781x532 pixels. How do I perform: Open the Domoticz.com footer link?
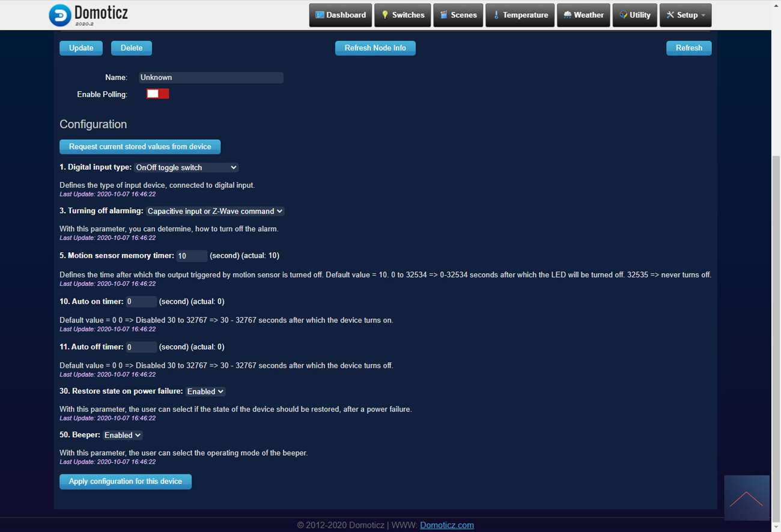tap(446, 525)
